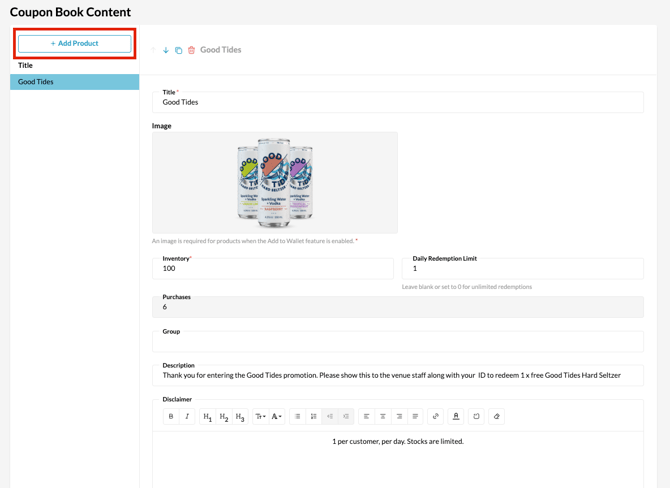Click the outdent icon in the Disclaimer toolbar
670x488 pixels.
pyautogui.click(x=330, y=416)
